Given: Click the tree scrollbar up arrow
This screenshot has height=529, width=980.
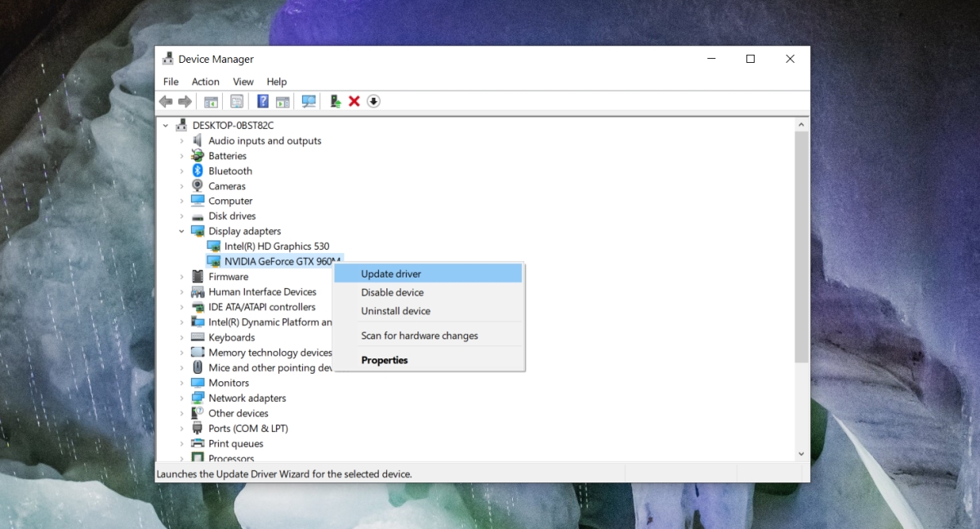Looking at the screenshot, I should click(x=801, y=125).
